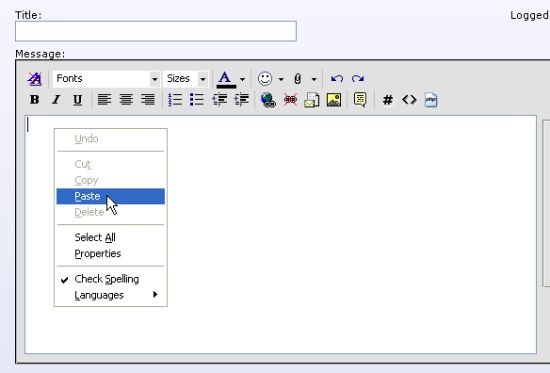This screenshot has height=373, width=550.
Task: Wrap CODE tags hash icon
Action: tap(388, 100)
